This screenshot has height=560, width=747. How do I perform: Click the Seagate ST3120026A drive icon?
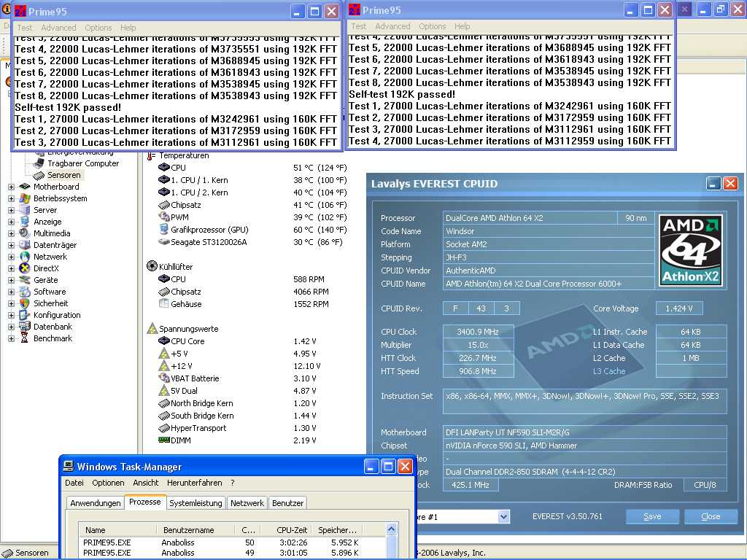(x=164, y=242)
